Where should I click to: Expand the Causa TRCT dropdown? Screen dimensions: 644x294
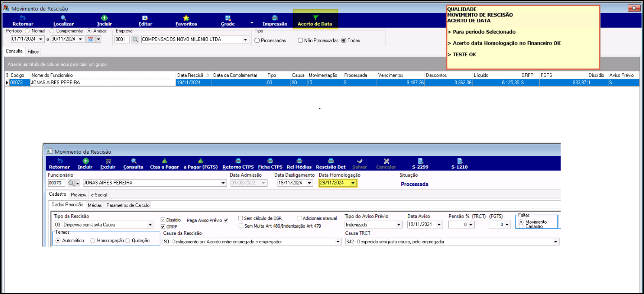point(556,242)
